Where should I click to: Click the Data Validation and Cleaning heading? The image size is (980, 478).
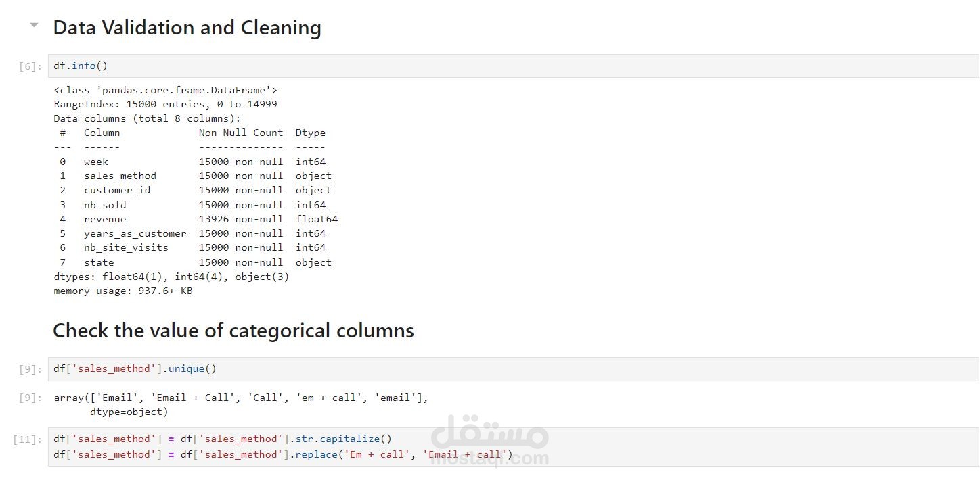(x=187, y=28)
